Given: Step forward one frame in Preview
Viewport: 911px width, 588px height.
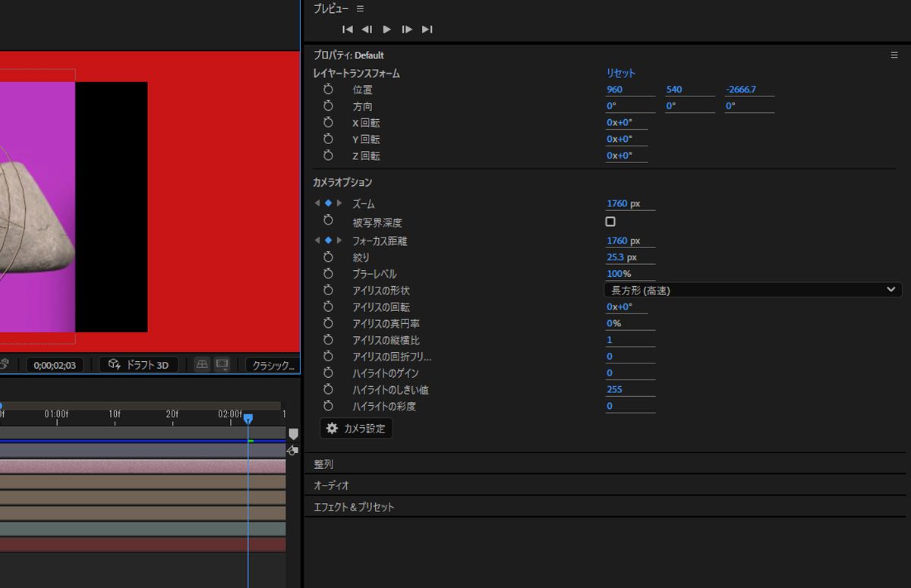Looking at the screenshot, I should [407, 29].
